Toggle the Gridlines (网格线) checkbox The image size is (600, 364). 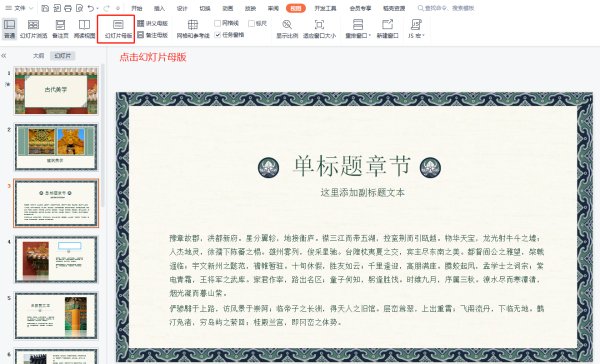217,23
